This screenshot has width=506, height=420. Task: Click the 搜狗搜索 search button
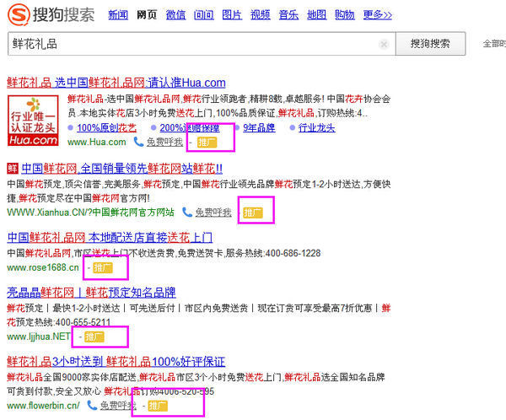tap(430, 44)
